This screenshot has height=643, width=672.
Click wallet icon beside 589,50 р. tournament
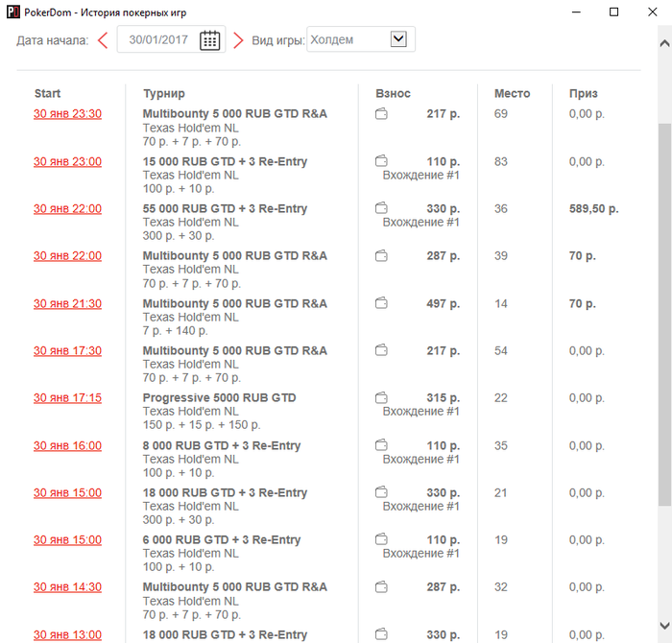381,208
